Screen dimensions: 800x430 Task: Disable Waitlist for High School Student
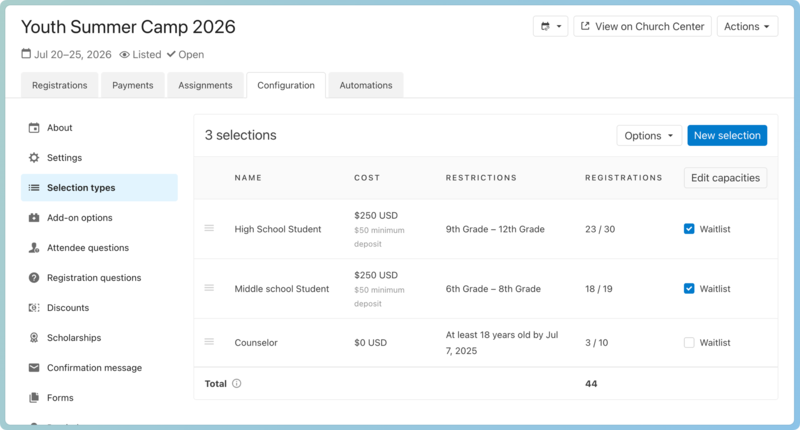pos(689,229)
